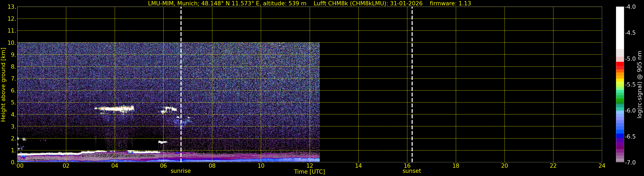Click the sunset dashed vertical line
Image resolution: width=644 pixels, height=176 pixels.
[x=412, y=85]
